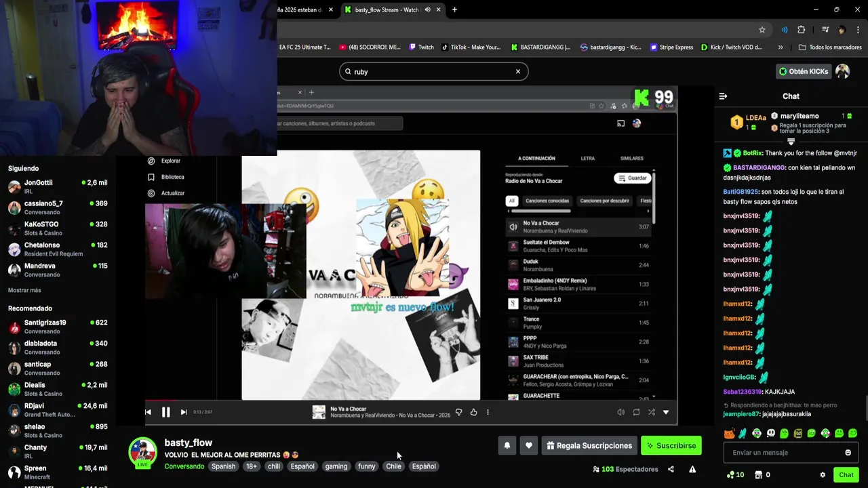Enable notifications with the bell icon

[507, 445]
